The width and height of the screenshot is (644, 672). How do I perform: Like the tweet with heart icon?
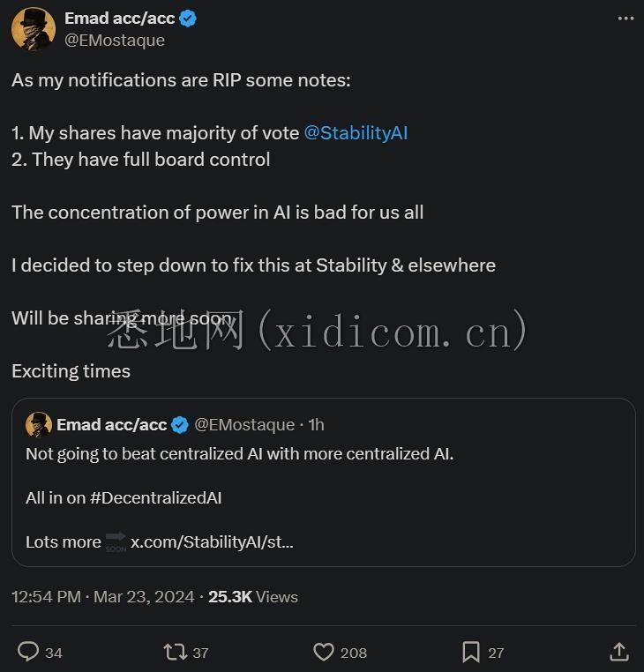[x=324, y=652]
